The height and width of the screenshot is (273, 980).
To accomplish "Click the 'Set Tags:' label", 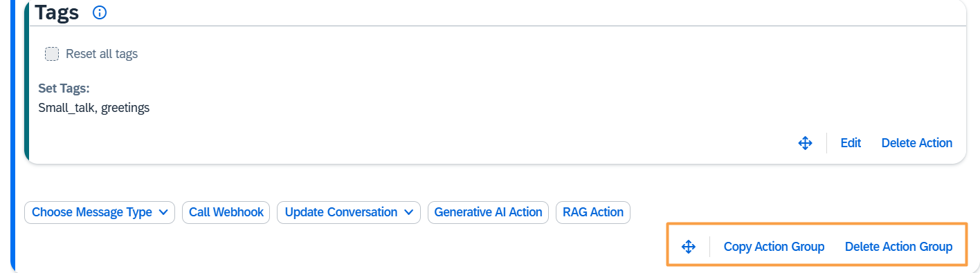I will coord(64,88).
